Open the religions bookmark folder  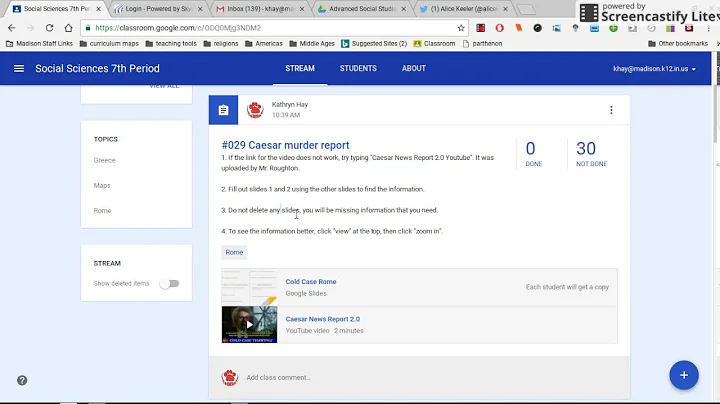[220, 44]
